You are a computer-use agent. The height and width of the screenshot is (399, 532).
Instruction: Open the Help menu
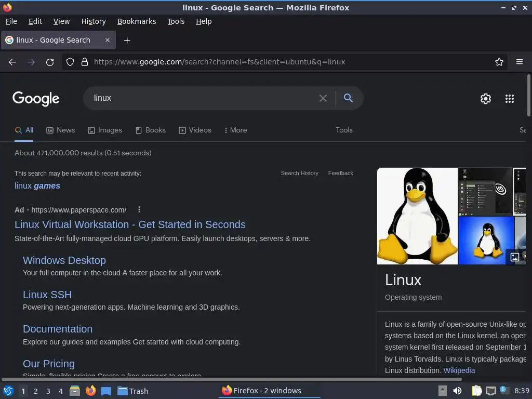(204, 21)
